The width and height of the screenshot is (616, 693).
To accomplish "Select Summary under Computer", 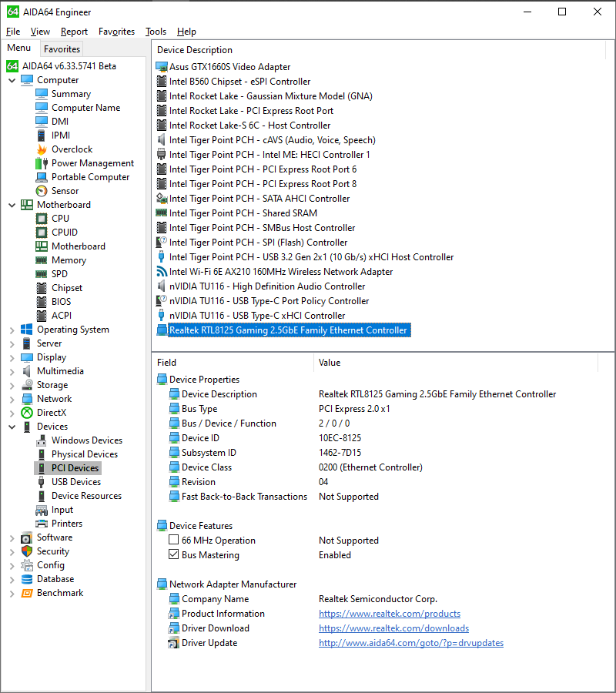I will (71, 94).
